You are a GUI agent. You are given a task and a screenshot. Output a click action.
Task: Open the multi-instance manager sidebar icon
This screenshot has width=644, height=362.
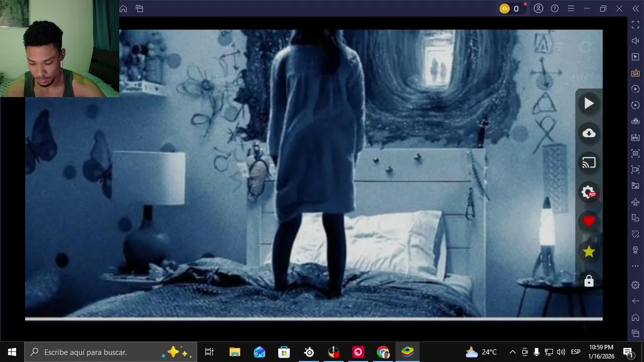pyautogui.click(x=635, y=121)
